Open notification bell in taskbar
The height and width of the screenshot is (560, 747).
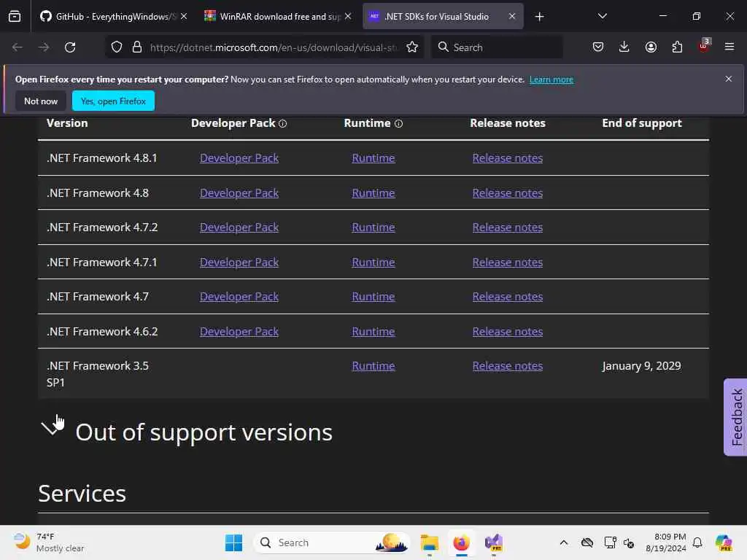(x=697, y=542)
